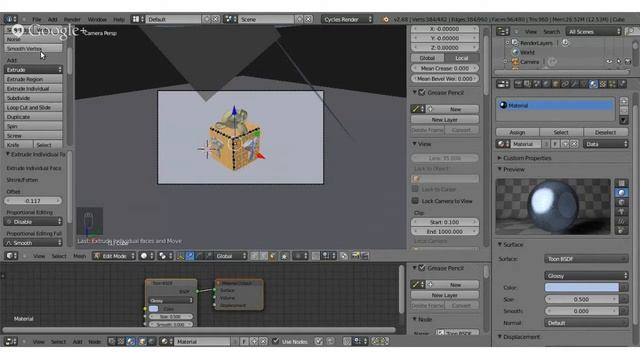Adjust the Size 0.500 slider

click(x=582, y=299)
